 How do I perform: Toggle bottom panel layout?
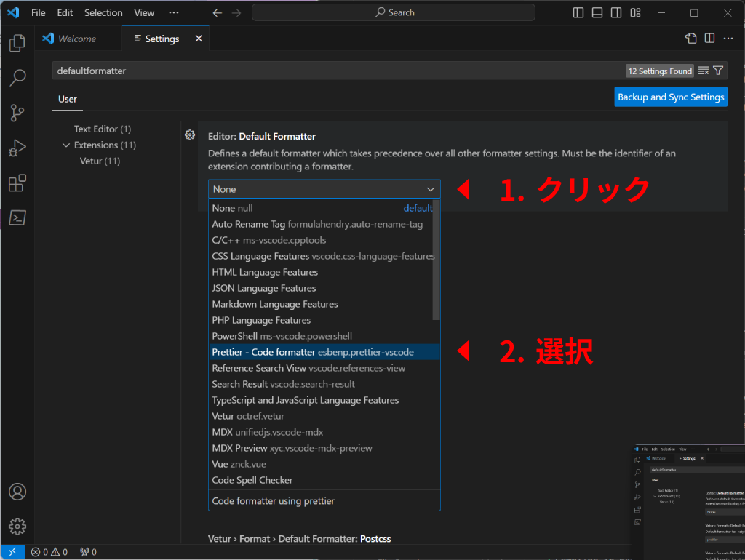pos(597,13)
